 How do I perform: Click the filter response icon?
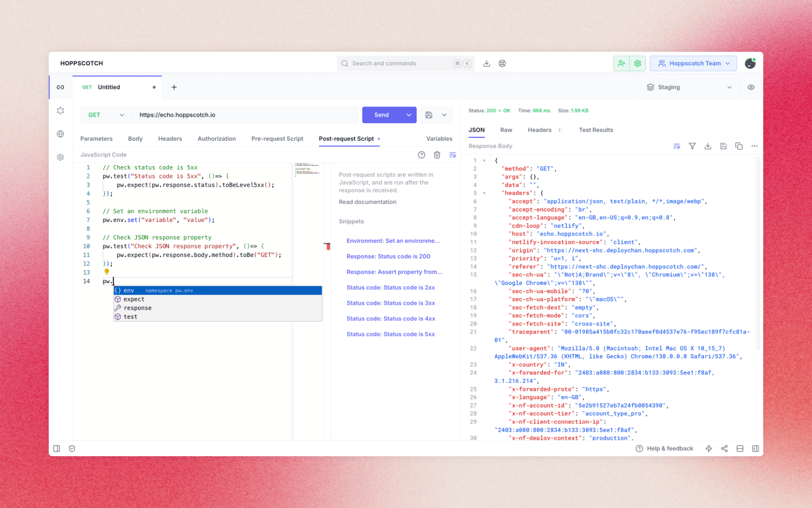click(x=692, y=146)
